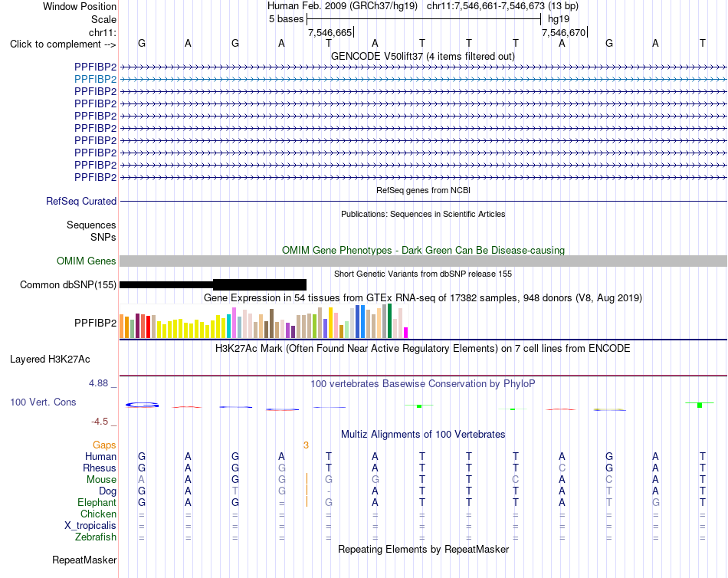Image resolution: width=728 pixels, height=578 pixels.
Task: Click the GTEx Gene Expression track title
Action: pos(423,298)
